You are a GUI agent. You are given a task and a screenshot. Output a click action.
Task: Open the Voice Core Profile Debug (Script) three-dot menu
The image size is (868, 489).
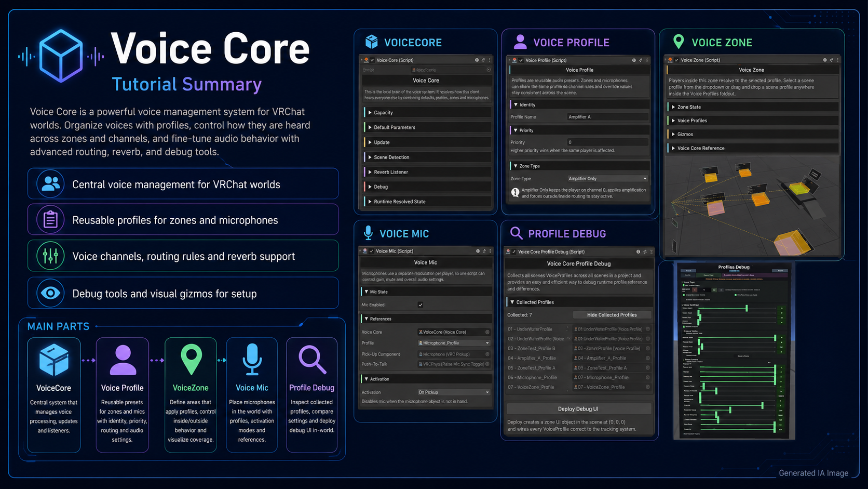point(651,252)
